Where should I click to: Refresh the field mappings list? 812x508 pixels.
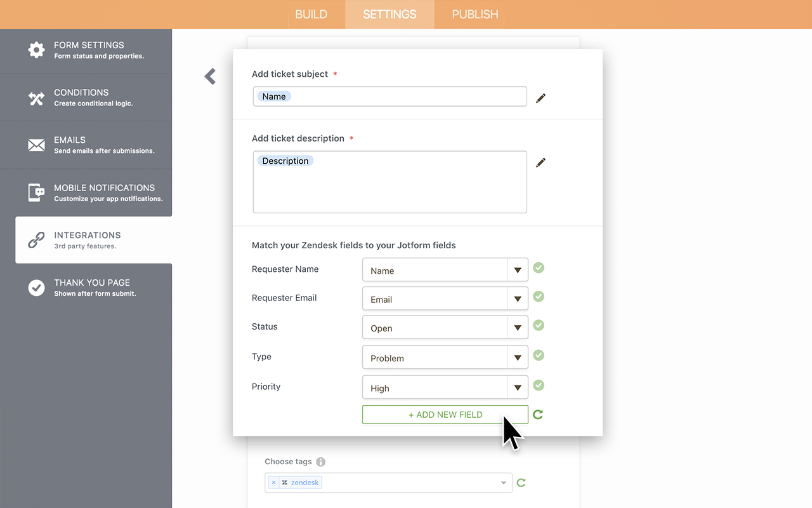[538, 414]
